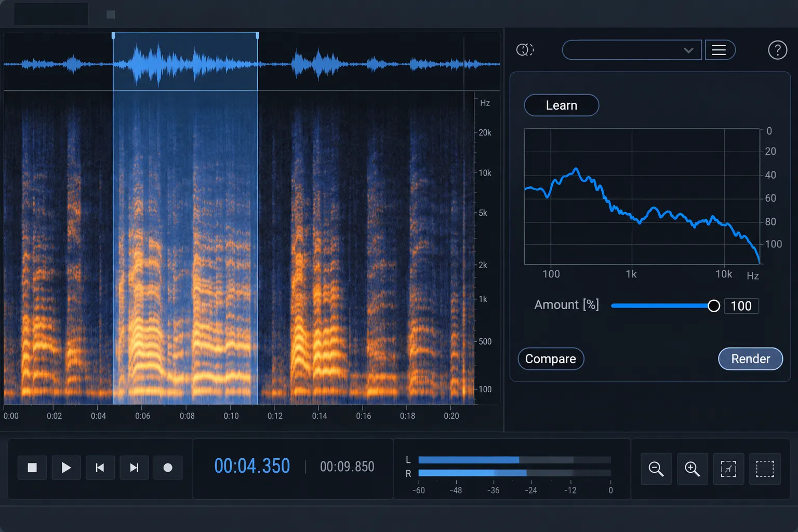798x532 pixels.
Task: Start recording with the record button
Action: point(168,468)
